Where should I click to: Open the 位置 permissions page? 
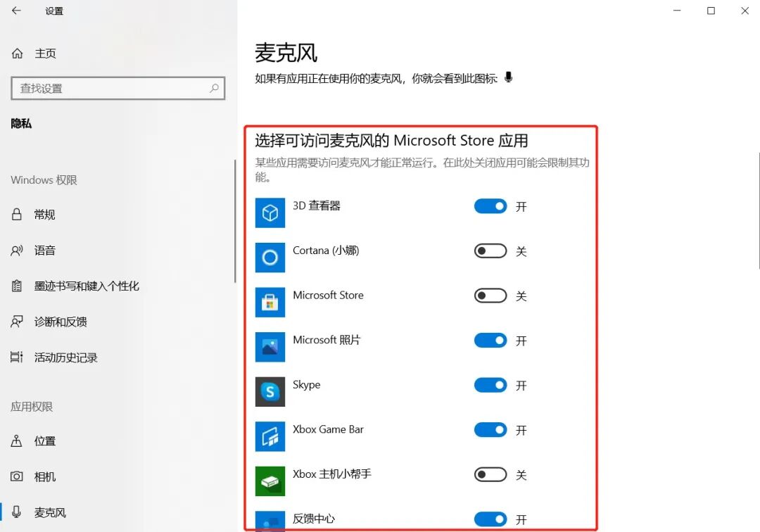pyautogui.click(x=44, y=441)
